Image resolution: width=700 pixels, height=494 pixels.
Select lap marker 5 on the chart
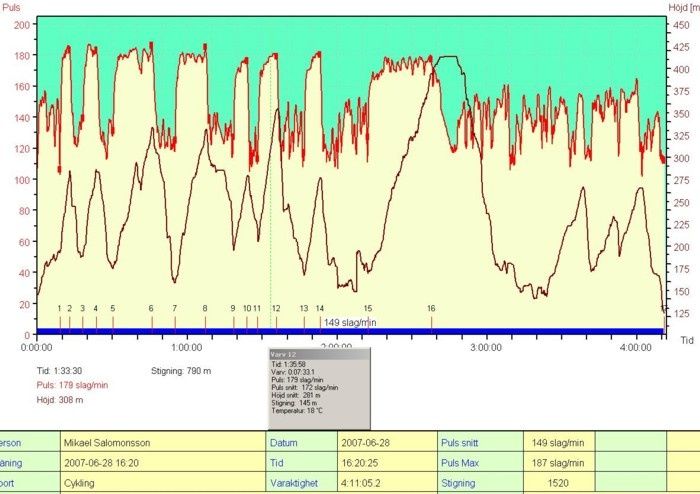point(113,309)
